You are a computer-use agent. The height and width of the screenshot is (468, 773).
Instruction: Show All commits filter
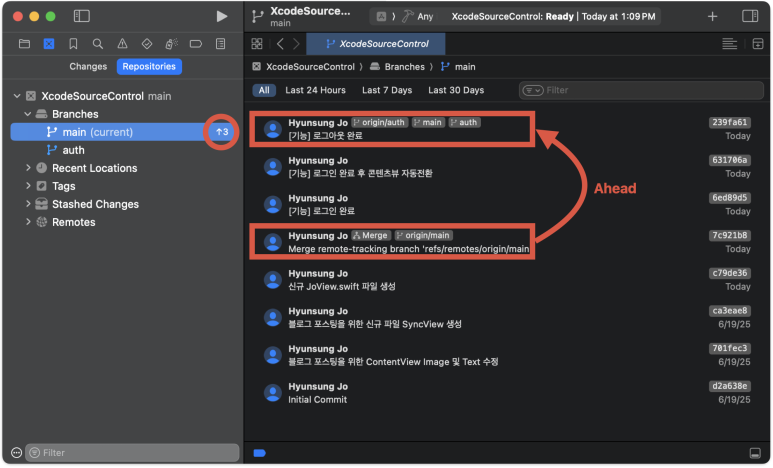[x=264, y=90]
